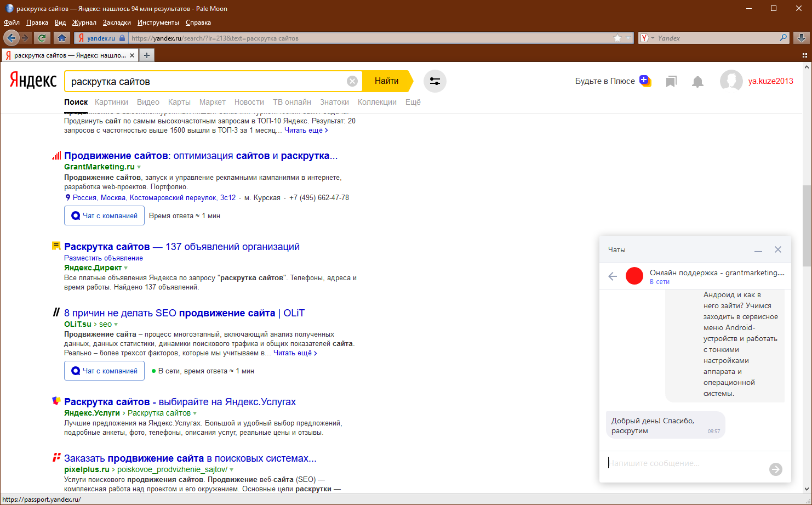The height and width of the screenshot is (505, 812).
Task: Reload the current page
Action: pyautogui.click(x=42, y=38)
